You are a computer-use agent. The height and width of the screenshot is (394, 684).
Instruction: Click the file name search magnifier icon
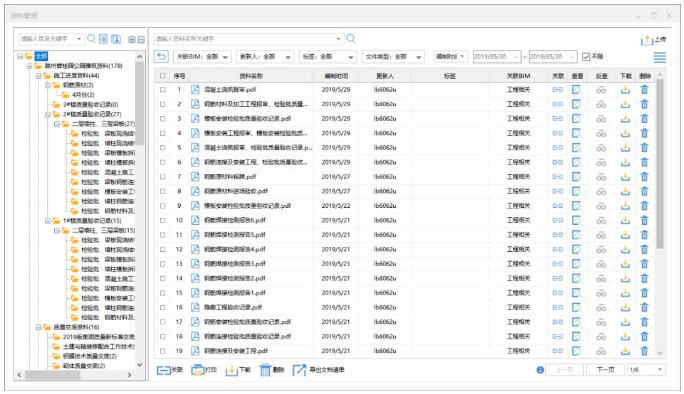pos(351,39)
